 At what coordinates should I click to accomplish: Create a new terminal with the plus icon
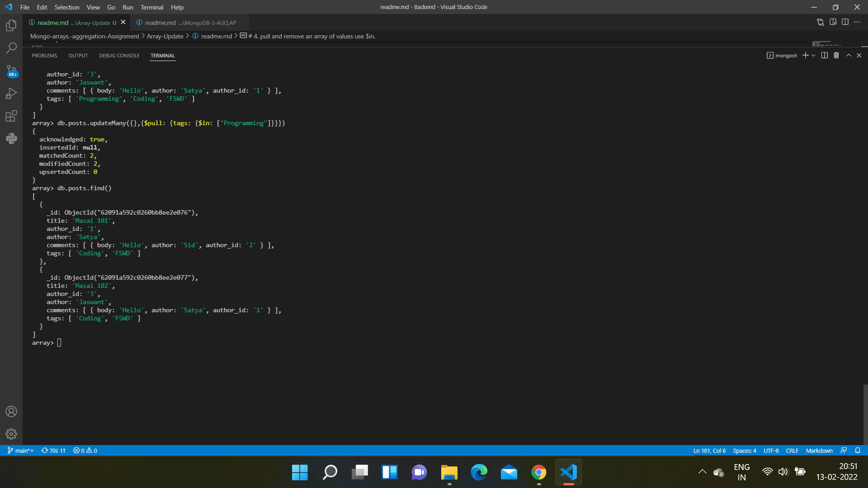807,55
